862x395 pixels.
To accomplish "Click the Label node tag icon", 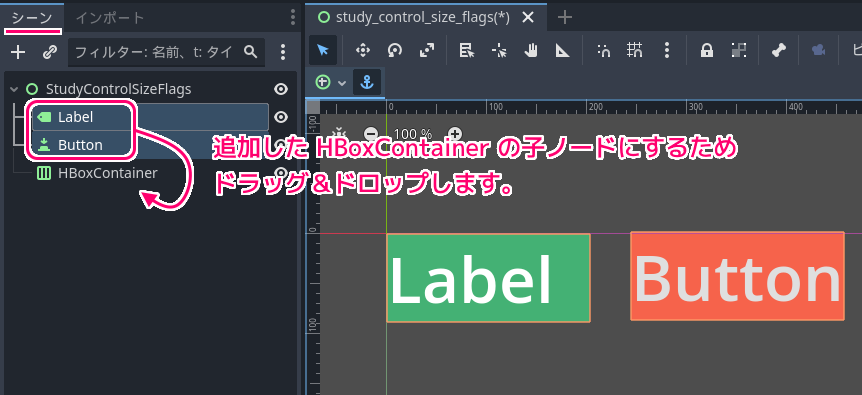I will (44, 117).
